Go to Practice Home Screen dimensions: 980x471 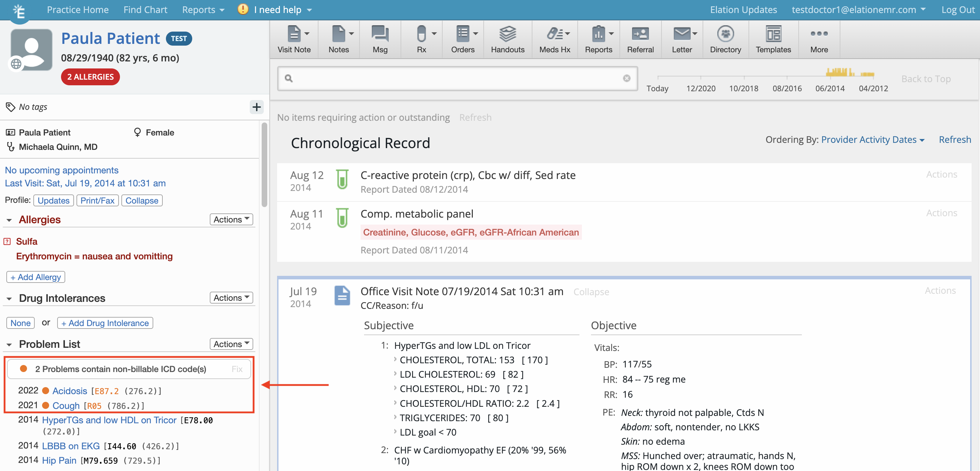tap(78, 9)
